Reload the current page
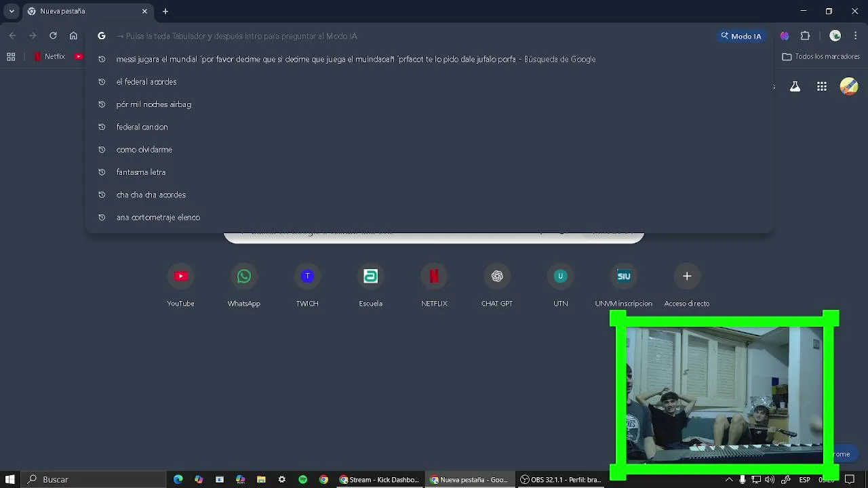Image resolution: width=868 pixels, height=488 pixels. point(53,36)
